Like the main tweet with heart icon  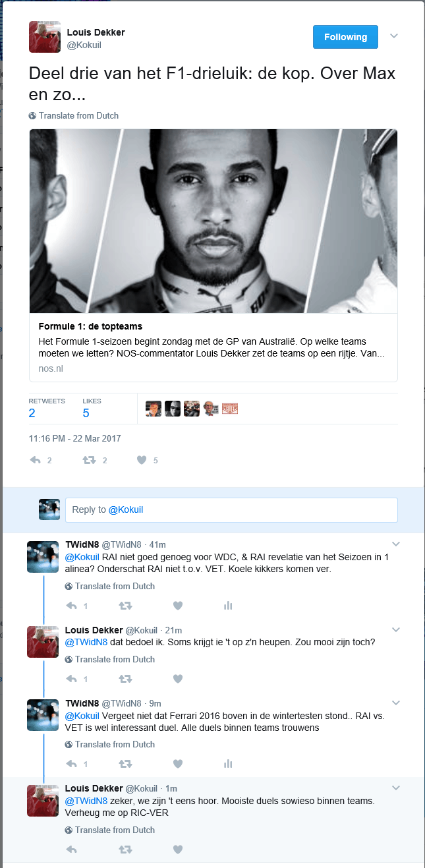point(141,460)
